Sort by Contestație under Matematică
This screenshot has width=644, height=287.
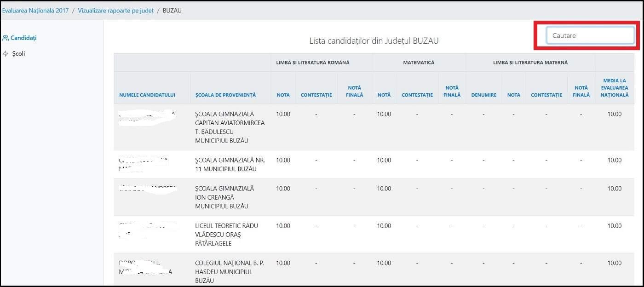click(417, 95)
